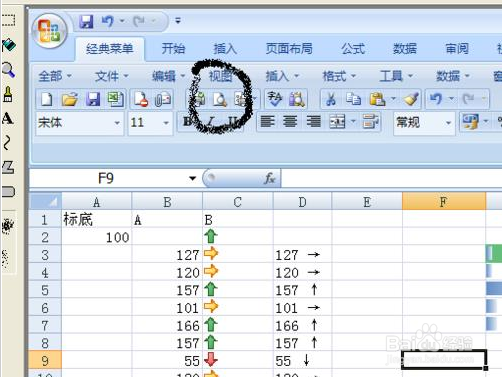The height and width of the screenshot is (377, 503).
Task: Center text horizontally
Action: (290, 122)
